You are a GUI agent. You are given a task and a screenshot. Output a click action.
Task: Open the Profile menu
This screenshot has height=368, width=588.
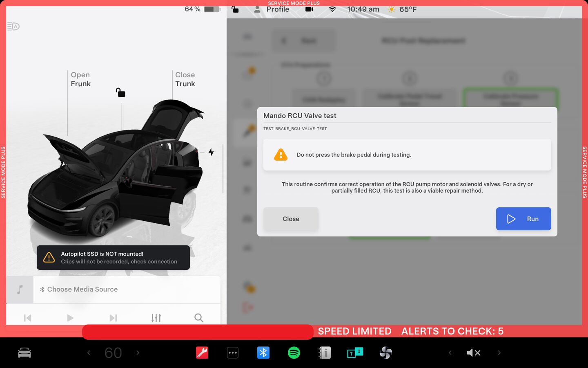coord(272,9)
